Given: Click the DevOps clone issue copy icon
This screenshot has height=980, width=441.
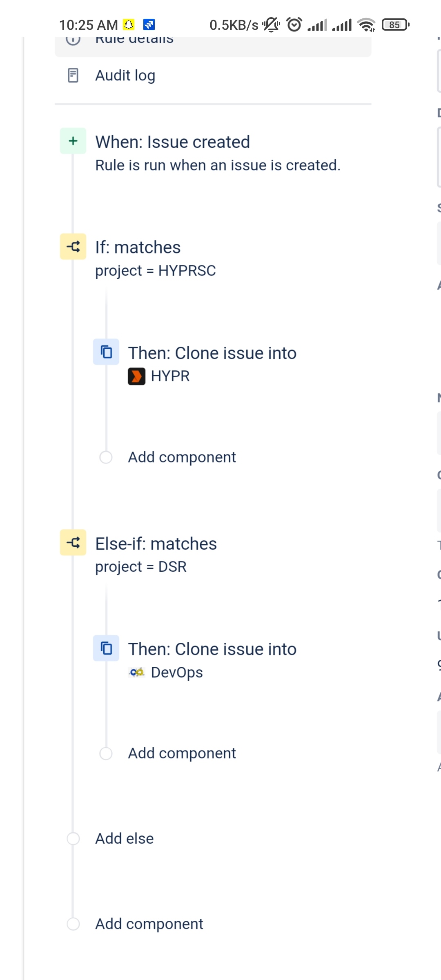Looking at the screenshot, I should coord(106,648).
